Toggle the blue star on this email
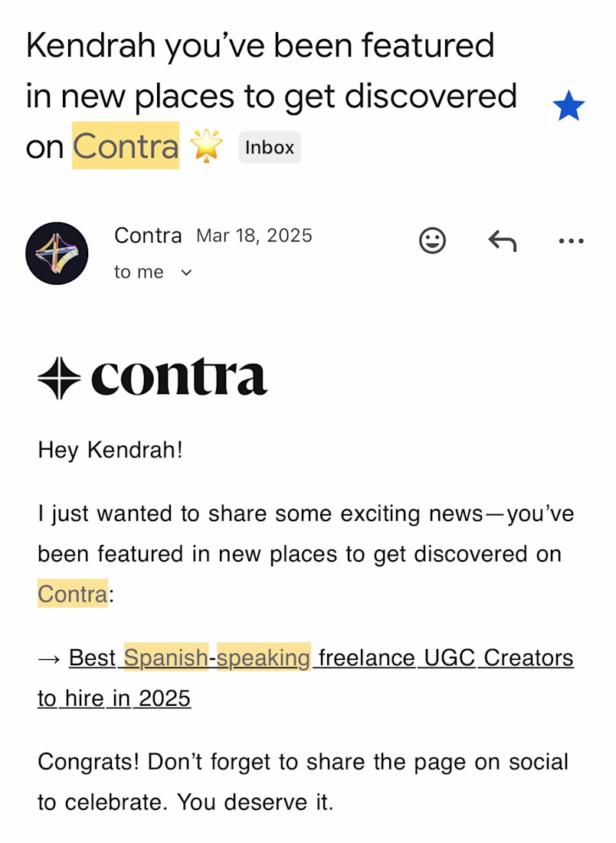 568,107
